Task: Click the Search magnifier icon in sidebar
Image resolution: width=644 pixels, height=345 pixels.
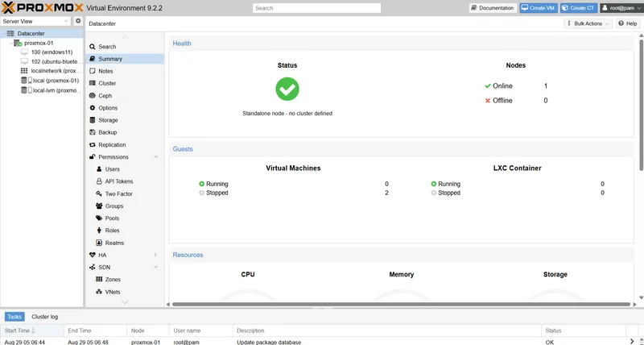Action: pos(93,47)
